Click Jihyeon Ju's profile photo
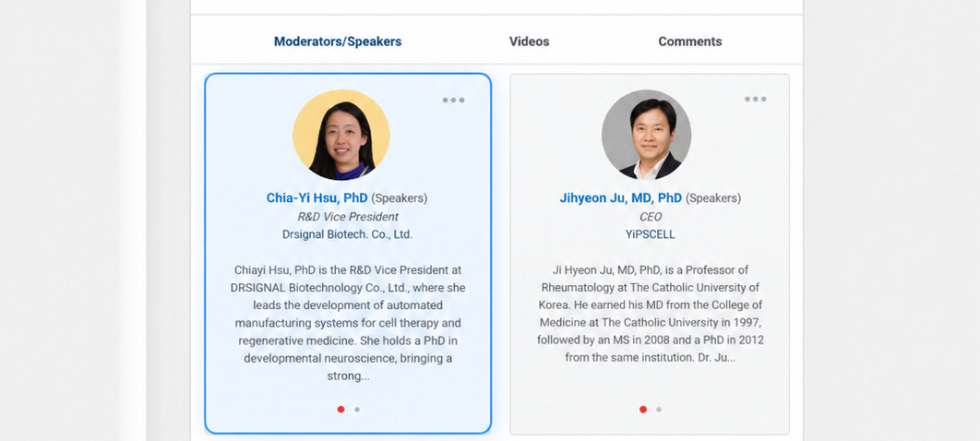 point(646,135)
